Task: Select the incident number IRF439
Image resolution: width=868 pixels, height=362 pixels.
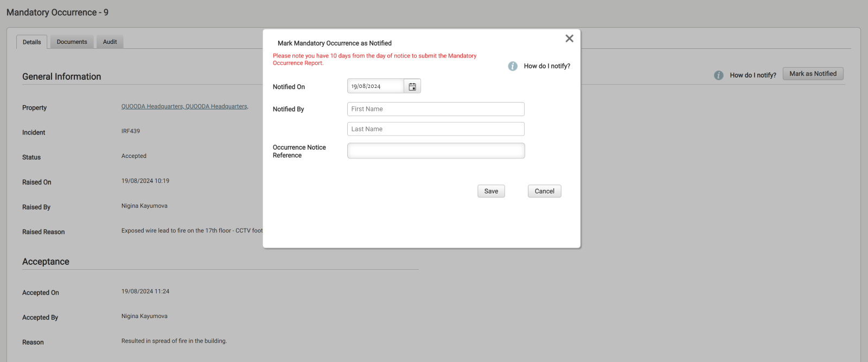Action: click(131, 131)
